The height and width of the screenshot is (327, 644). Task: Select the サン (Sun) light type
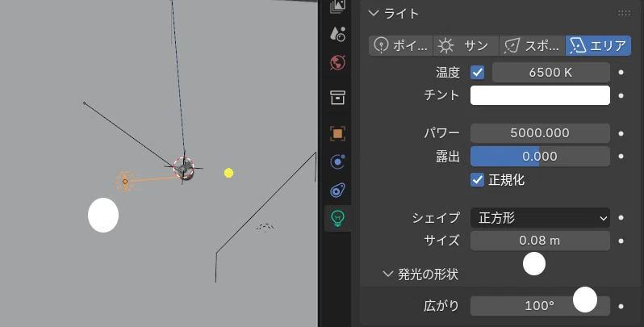point(466,45)
